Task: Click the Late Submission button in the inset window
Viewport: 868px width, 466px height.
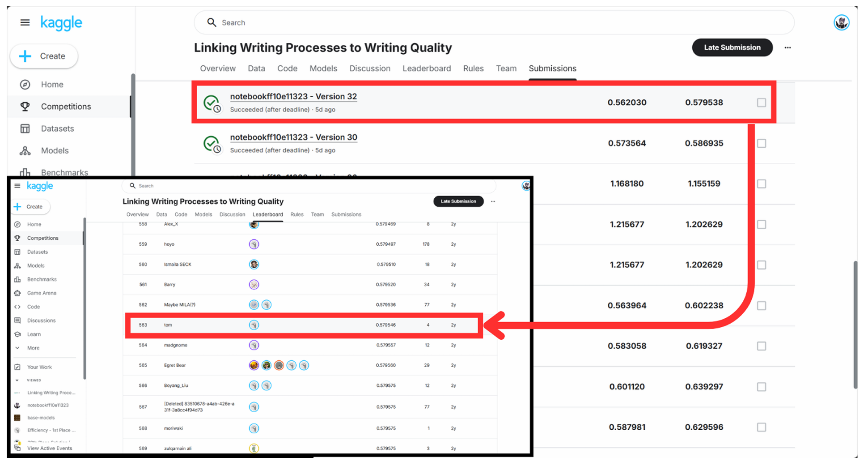Action: (x=458, y=201)
